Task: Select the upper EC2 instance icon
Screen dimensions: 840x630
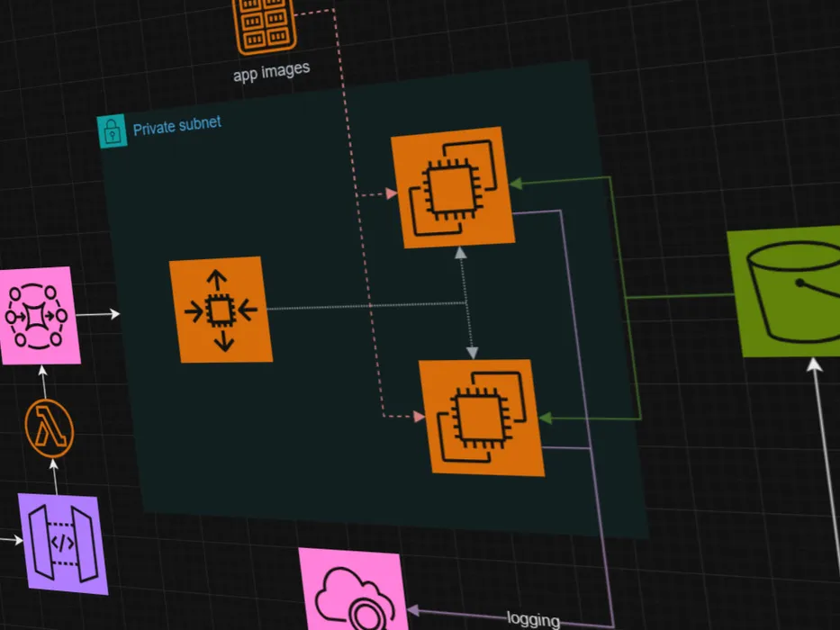Action: (452, 187)
